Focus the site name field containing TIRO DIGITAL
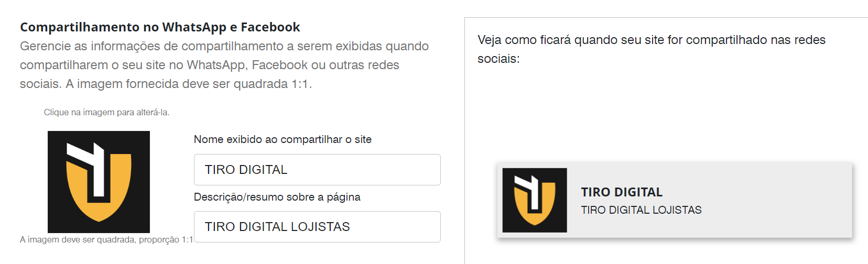 click(x=317, y=170)
